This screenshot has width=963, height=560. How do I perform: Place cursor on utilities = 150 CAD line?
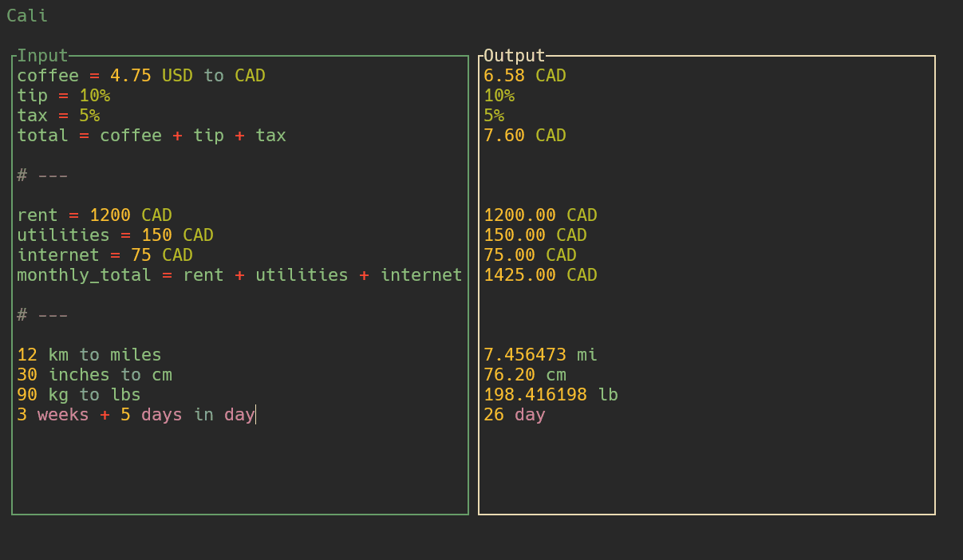coord(115,235)
